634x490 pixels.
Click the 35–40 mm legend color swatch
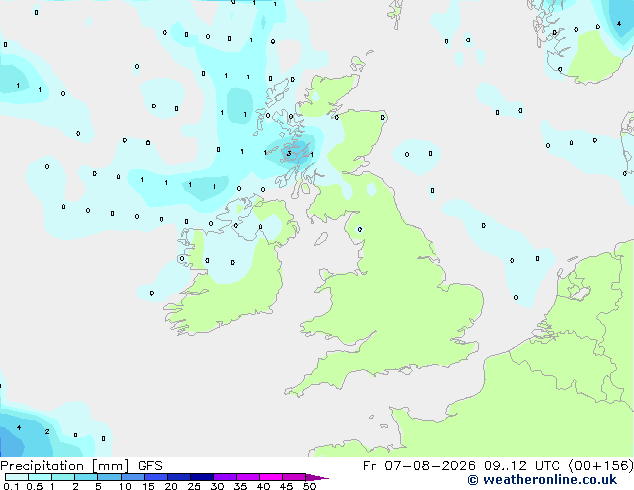[247, 477]
